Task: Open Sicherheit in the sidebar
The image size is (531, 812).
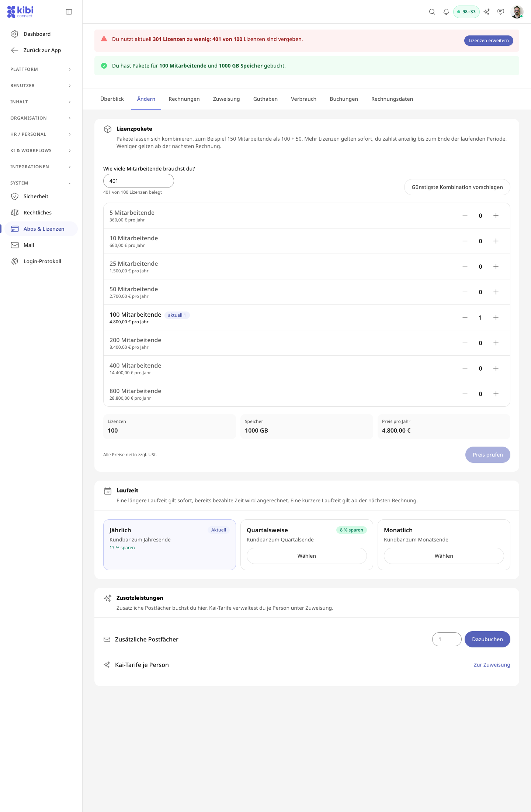Action: pos(41,196)
